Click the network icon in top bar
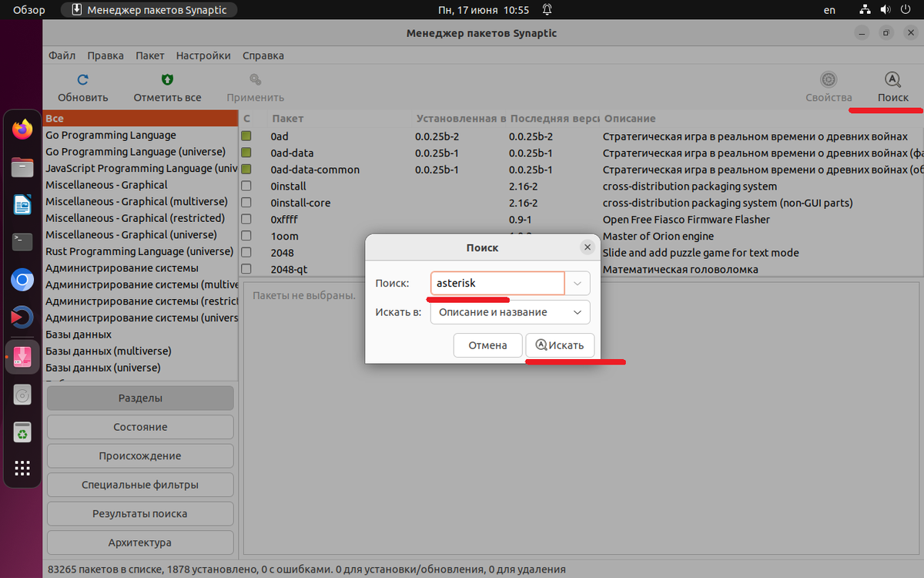924x578 pixels. click(865, 10)
